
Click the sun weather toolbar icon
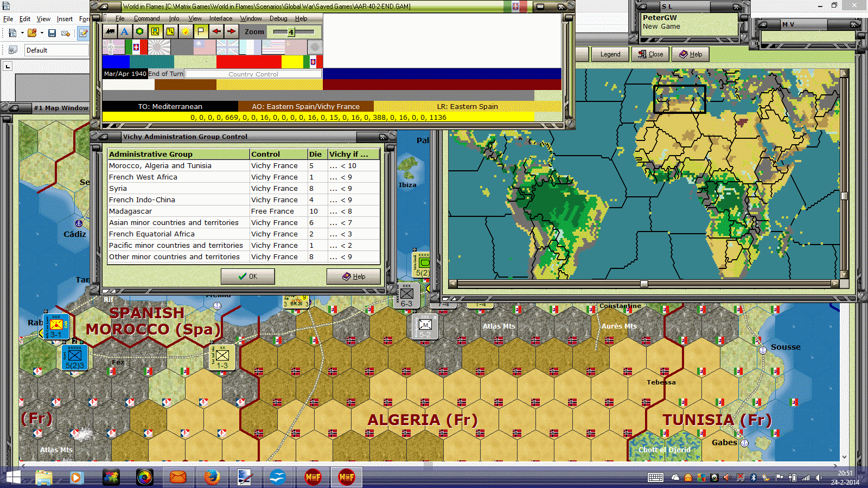point(186,31)
